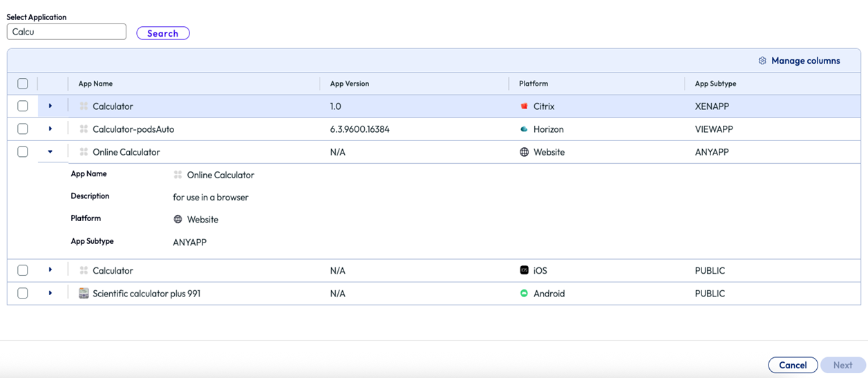
Task: Open Manage columns
Action: [x=799, y=61]
